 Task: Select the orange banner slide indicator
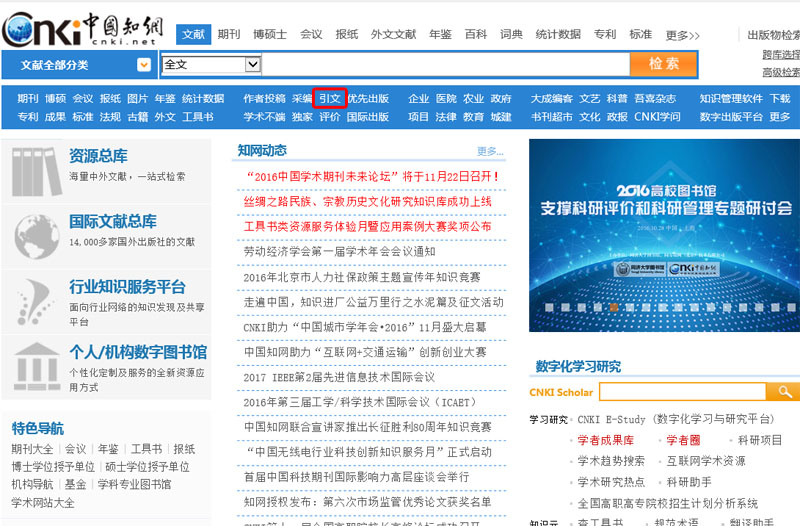pos(614,307)
